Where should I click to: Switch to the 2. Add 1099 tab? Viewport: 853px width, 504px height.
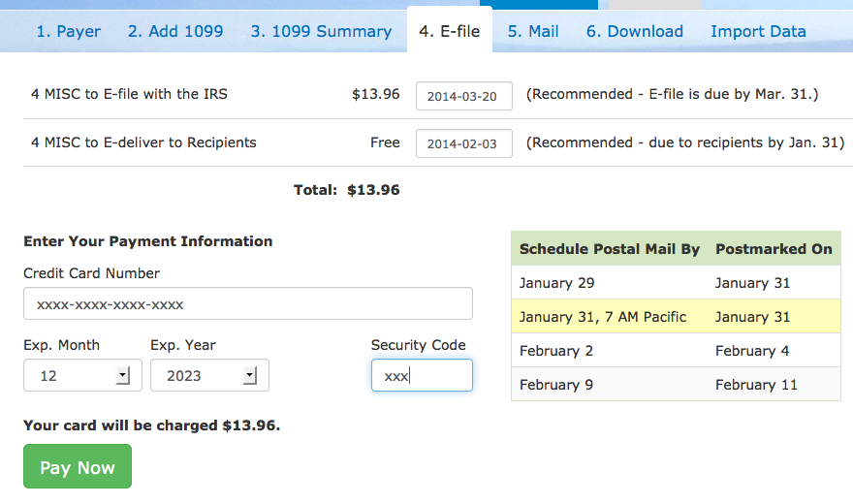[x=175, y=31]
